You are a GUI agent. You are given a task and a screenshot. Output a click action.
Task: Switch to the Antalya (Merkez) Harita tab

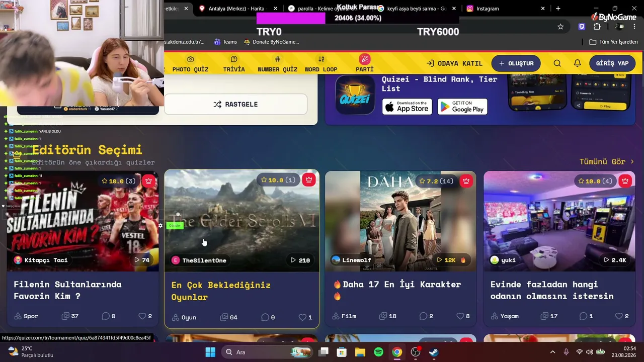pos(238,9)
